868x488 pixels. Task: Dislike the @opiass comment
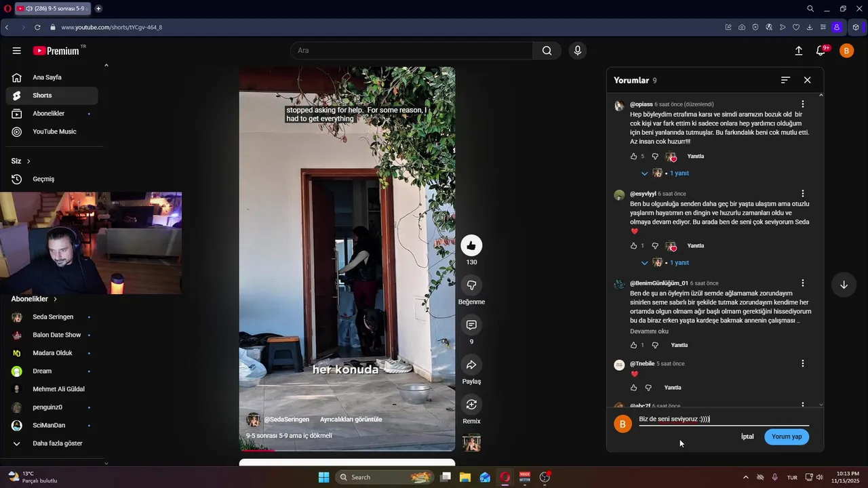655,157
